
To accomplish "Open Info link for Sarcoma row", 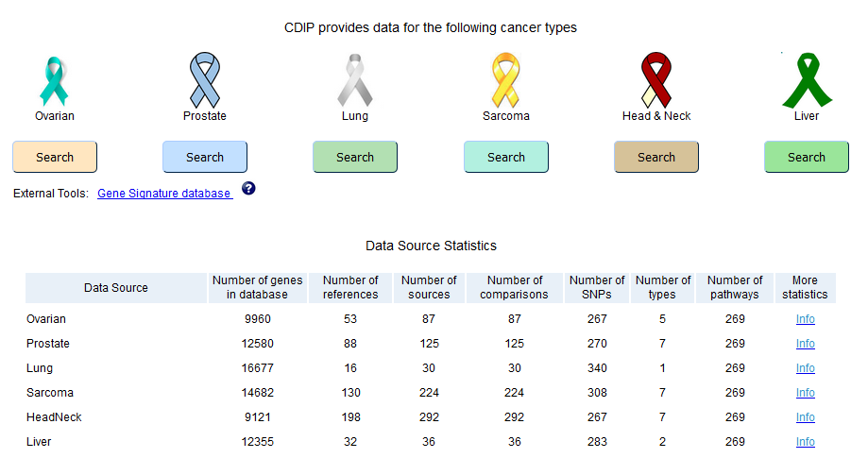I will (x=806, y=393).
